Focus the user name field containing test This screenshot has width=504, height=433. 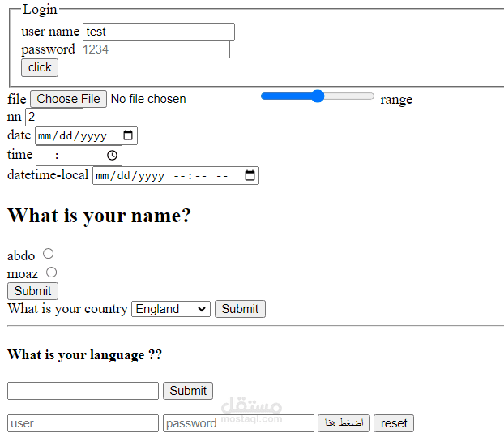click(159, 32)
